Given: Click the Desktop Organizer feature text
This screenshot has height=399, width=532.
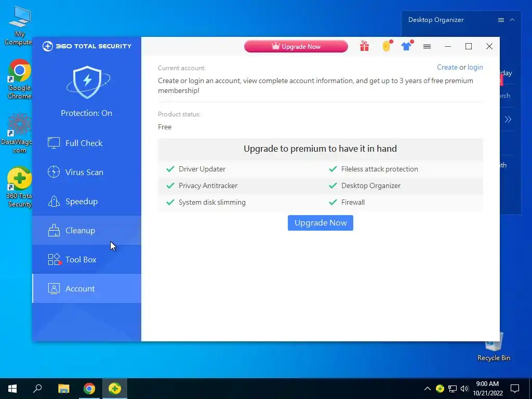Looking at the screenshot, I should click(x=371, y=185).
